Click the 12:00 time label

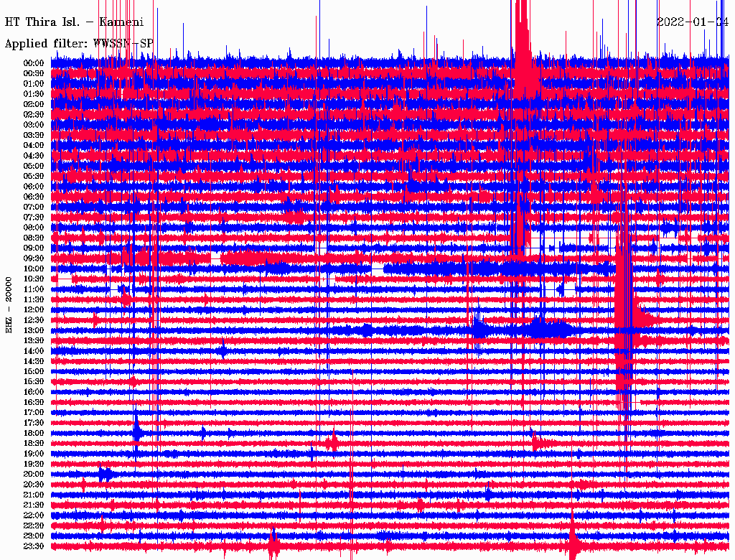(34, 309)
